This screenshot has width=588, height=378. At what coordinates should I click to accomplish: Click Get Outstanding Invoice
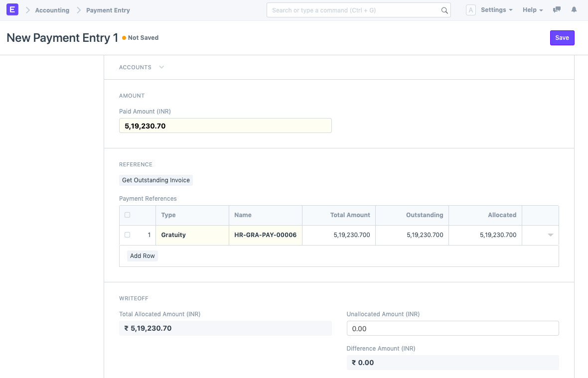pos(155,180)
